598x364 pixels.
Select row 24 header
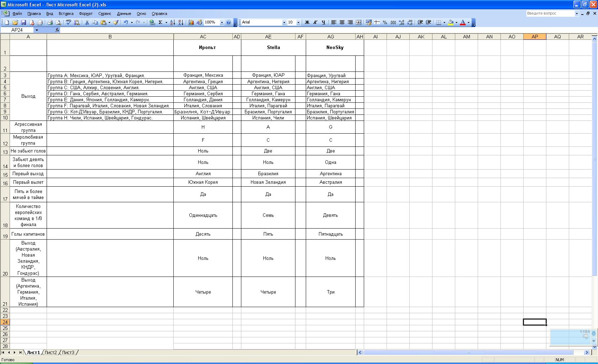(x=5, y=322)
